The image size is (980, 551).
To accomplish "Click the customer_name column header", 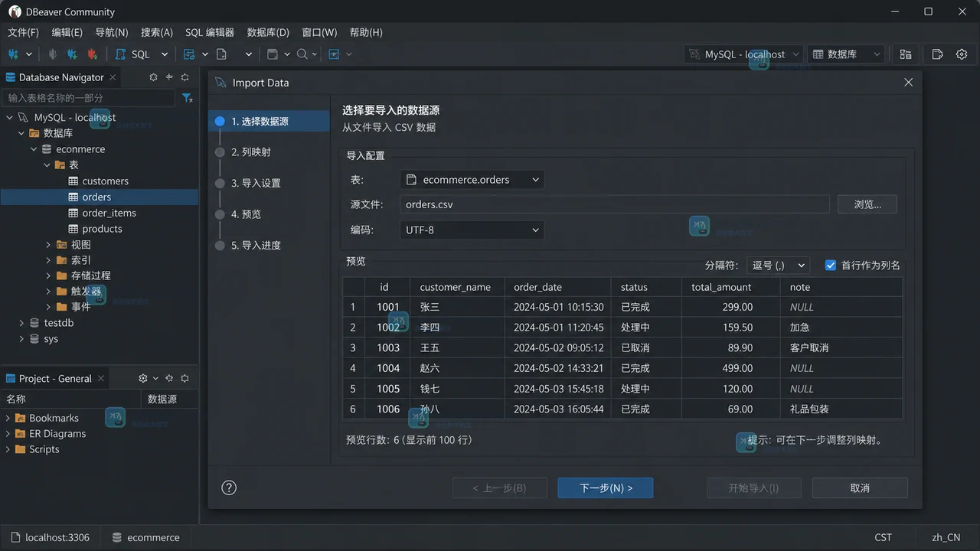I will click(x=456, y=287).
